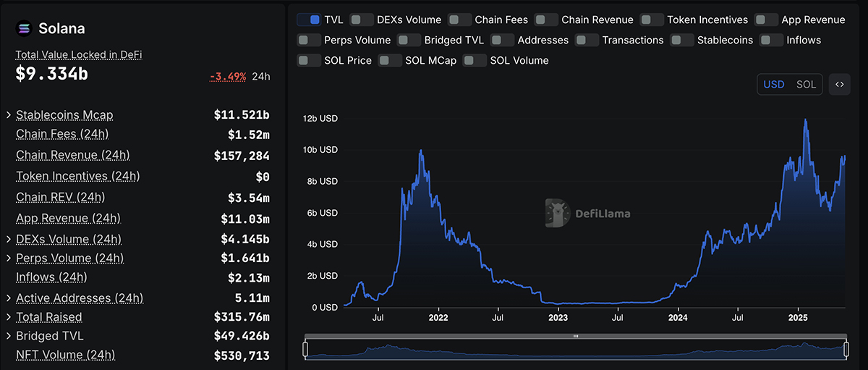Expand the Bridged TVL row
Screen dimensions: 868x370
(9, 336)
